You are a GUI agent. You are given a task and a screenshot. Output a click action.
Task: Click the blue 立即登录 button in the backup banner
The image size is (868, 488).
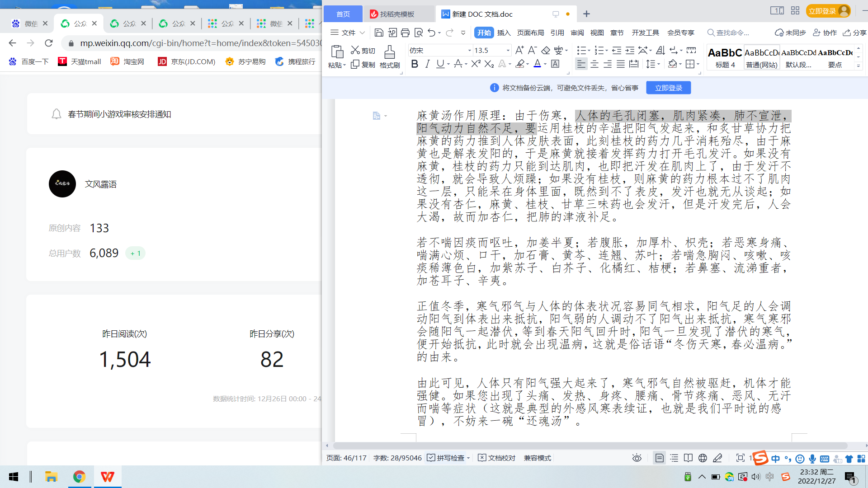(668, 88)
